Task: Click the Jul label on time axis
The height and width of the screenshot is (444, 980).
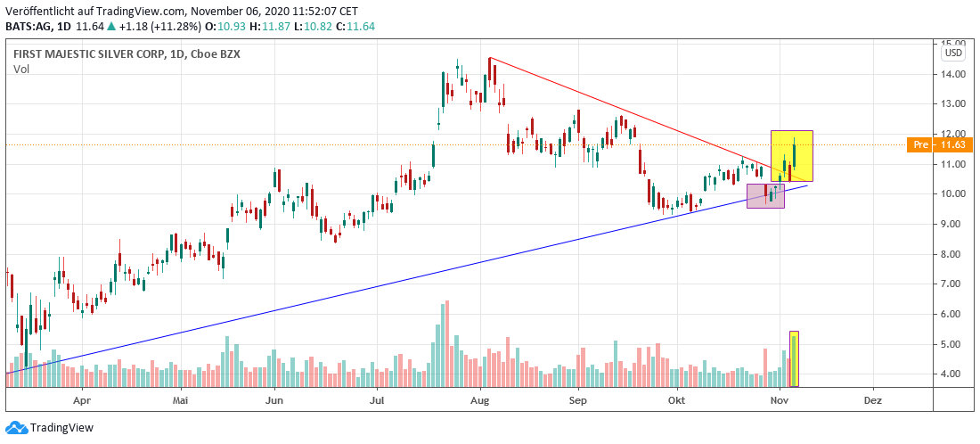Action: pyautogui.click(x=377, y=400)
